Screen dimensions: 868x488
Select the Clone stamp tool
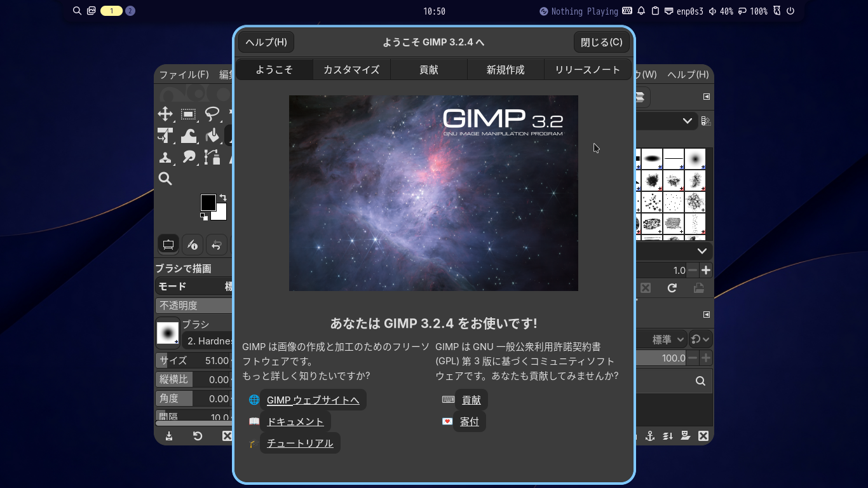coord(165,158)
